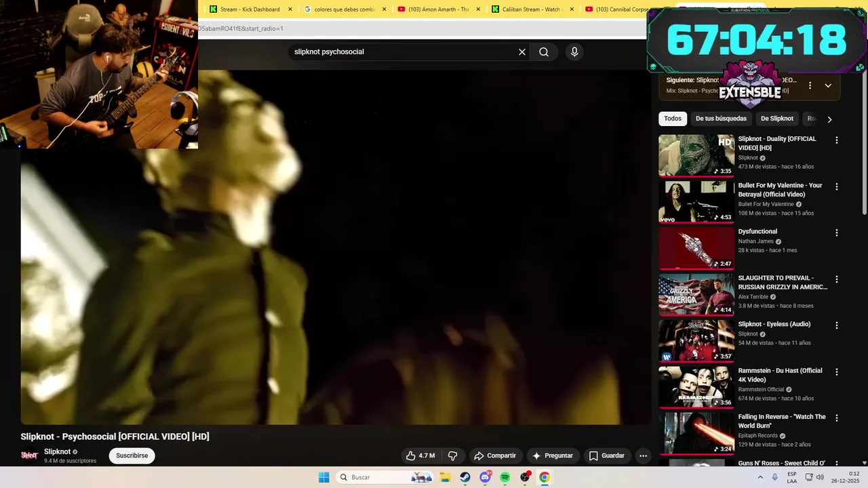Open Watch The World Burn thumbnail
The image size is (868, 488).
tap(696, 433)
